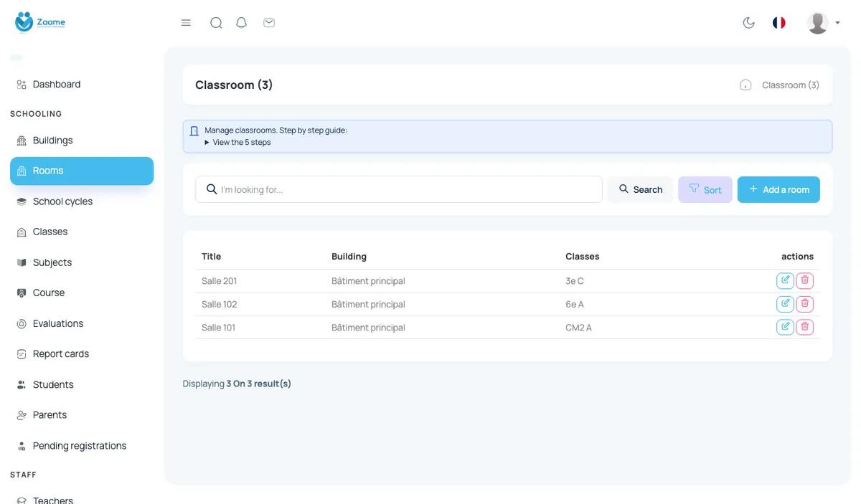The image size is (861, 504).
Task: Click the Salle 102 title cell
Action: tap(219, 304)
